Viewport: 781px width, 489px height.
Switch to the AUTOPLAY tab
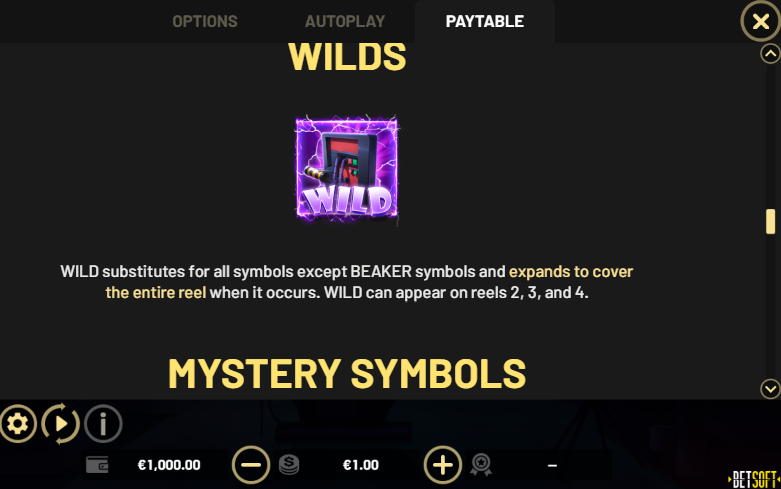(345, 21)
